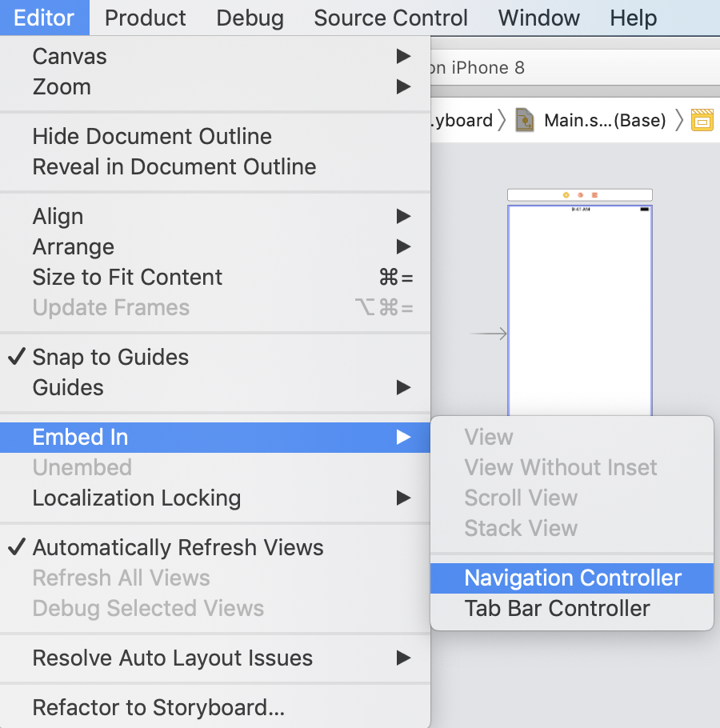Click the iPhone 8 run destination
This screenshot has width=720, height=728.
pos(478,68)
